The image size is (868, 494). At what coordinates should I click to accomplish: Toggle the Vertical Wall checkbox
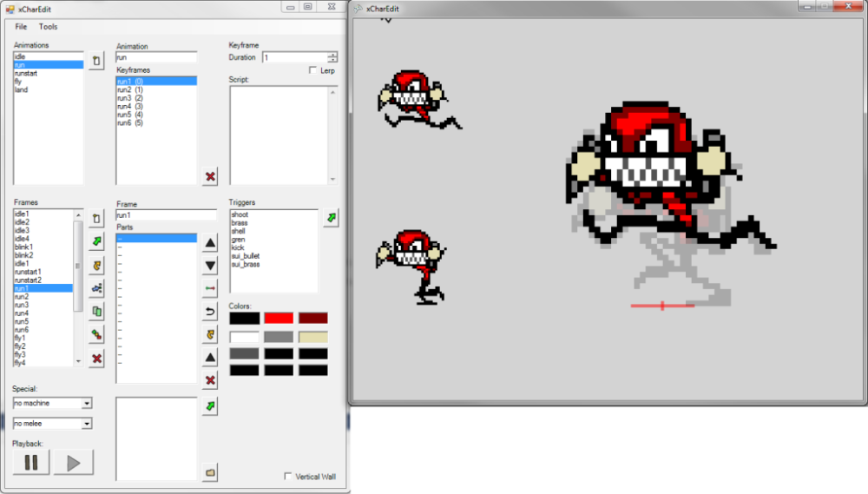pyautogui.click(x=288, y=476)
